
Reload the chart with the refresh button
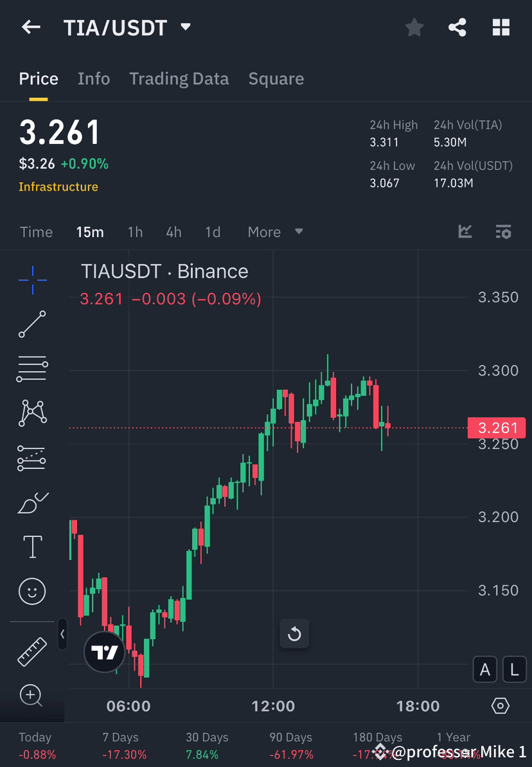click(294, 633)
